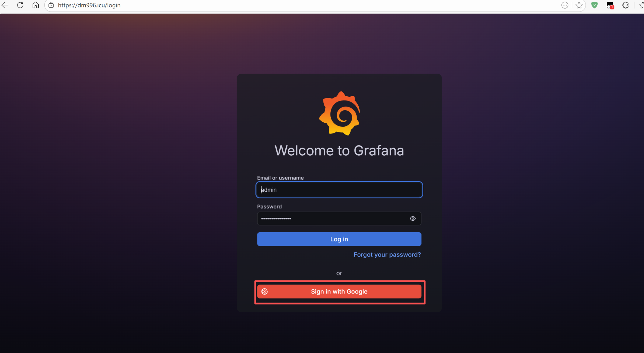
Task: Click the site security lock in the address bar
Action: coord(51,5)
